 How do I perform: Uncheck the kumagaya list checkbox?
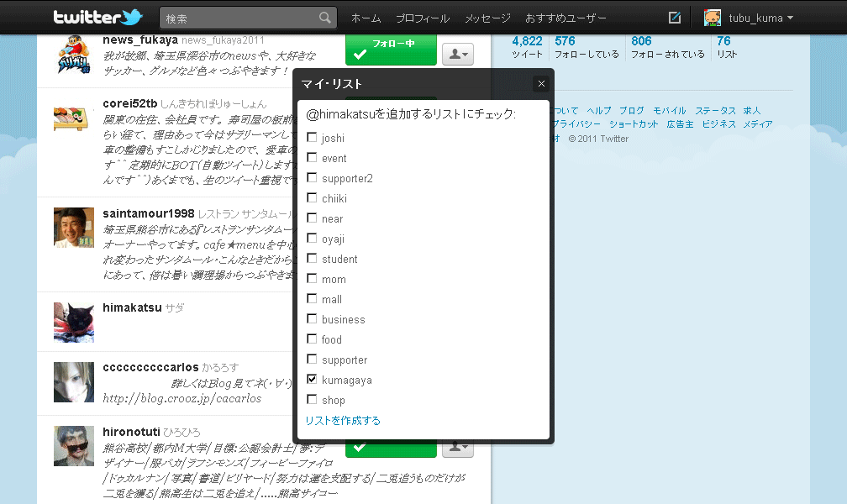click(312, 379)
